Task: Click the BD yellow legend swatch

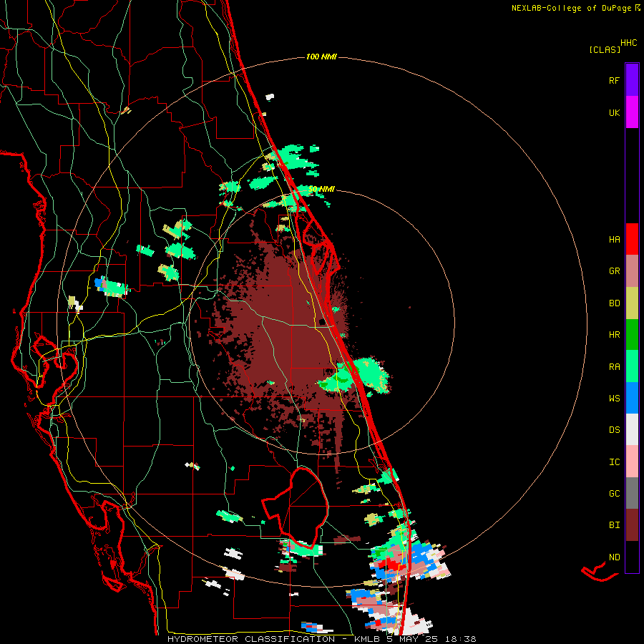Action: pos(632,303)
